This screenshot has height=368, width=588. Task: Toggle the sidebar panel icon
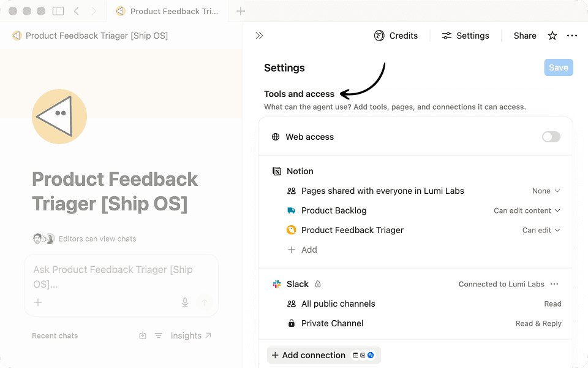(58, 11)
